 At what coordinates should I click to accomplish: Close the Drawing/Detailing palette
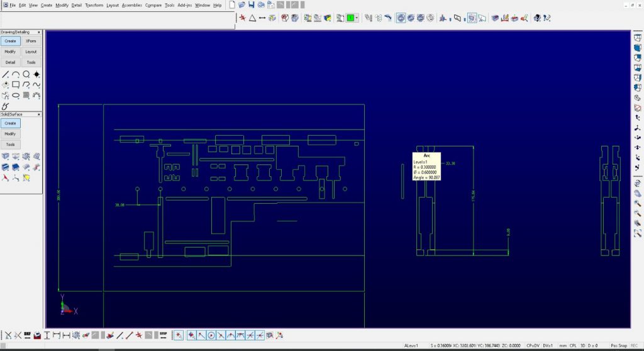click(x=39, y=32)
